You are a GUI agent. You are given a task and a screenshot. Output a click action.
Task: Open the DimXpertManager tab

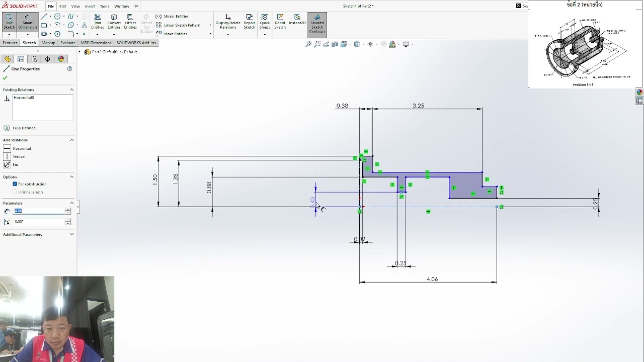click(48, 59)
